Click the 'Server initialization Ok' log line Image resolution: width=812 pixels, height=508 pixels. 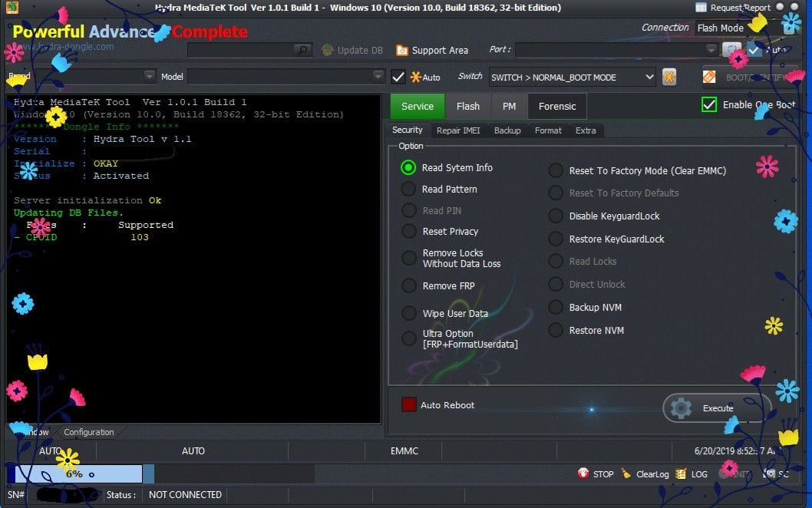(87, 200)
